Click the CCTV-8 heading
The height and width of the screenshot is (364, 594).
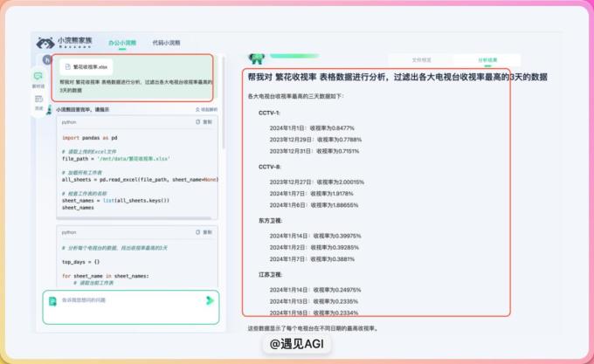(269, 167)
